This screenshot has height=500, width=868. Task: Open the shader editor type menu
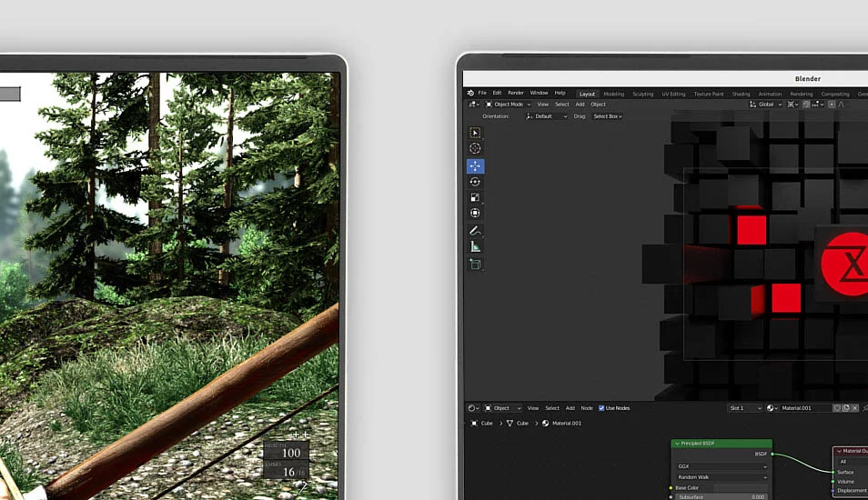coord(473,408)
